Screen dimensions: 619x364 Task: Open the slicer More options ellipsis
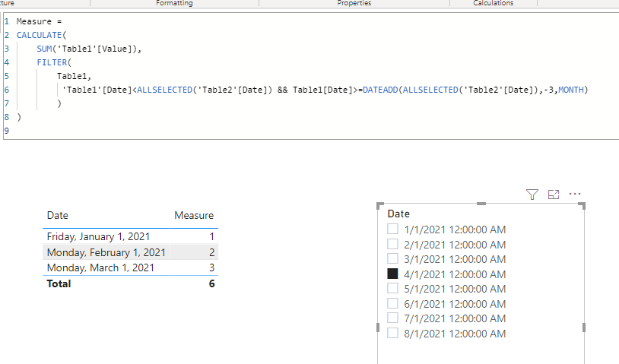(575, 194)
